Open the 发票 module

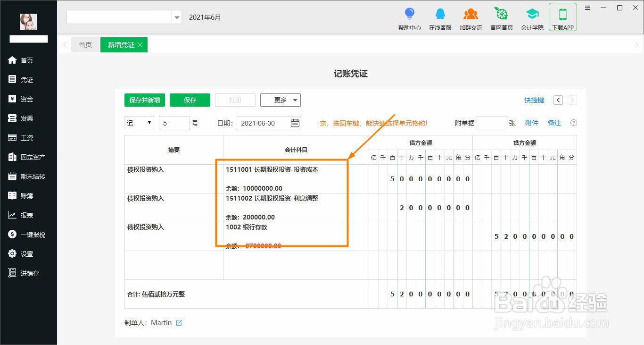[x=26, y=118]
